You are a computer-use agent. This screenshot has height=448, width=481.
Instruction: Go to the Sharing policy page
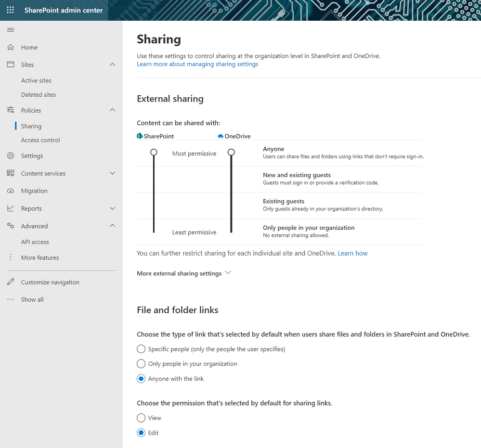tap(31, 126)
